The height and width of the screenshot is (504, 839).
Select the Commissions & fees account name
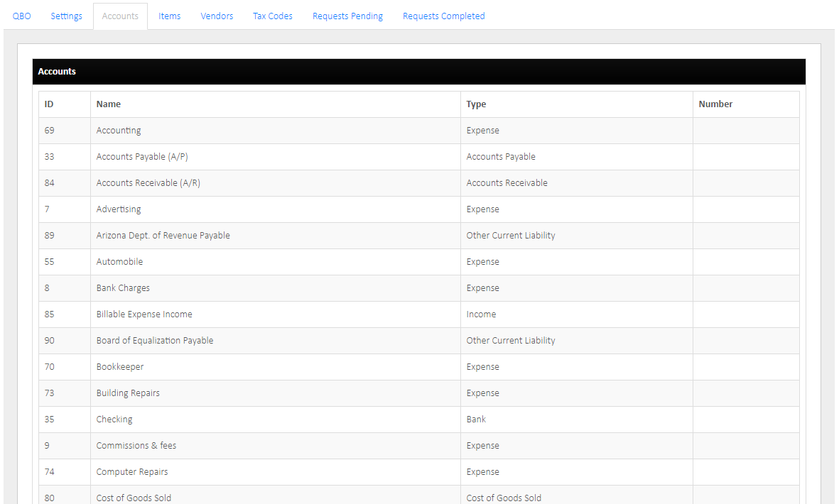pyautogui.click(x=136, y=445)
